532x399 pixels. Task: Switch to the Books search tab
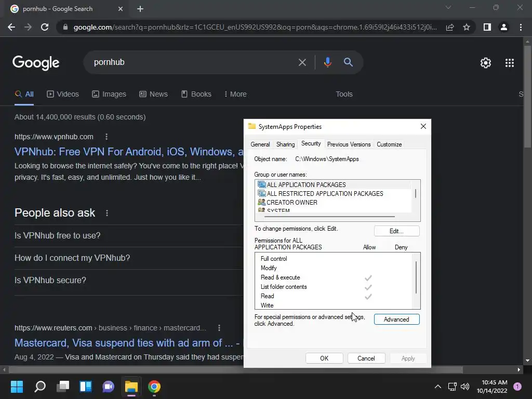[196, 95]
